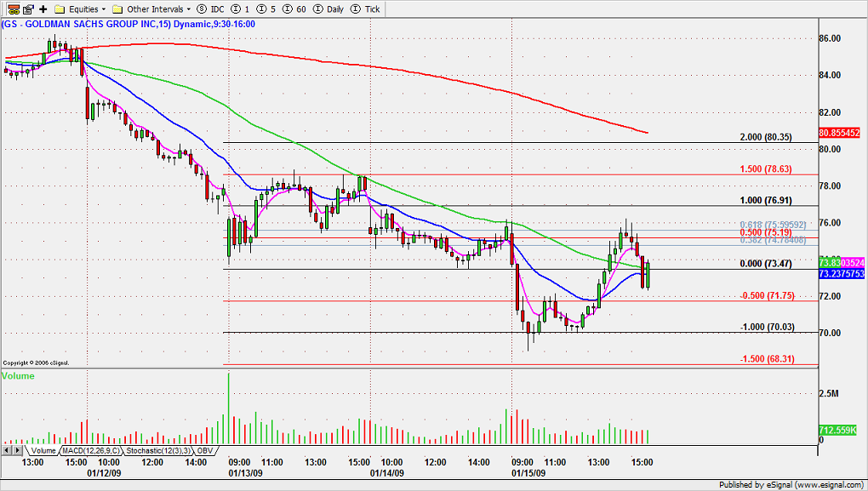This screenshot has width=868, height=491.
Task: Click the -1.000 (70.03) Fibonacci level label
Action: [x=768, y=327]
